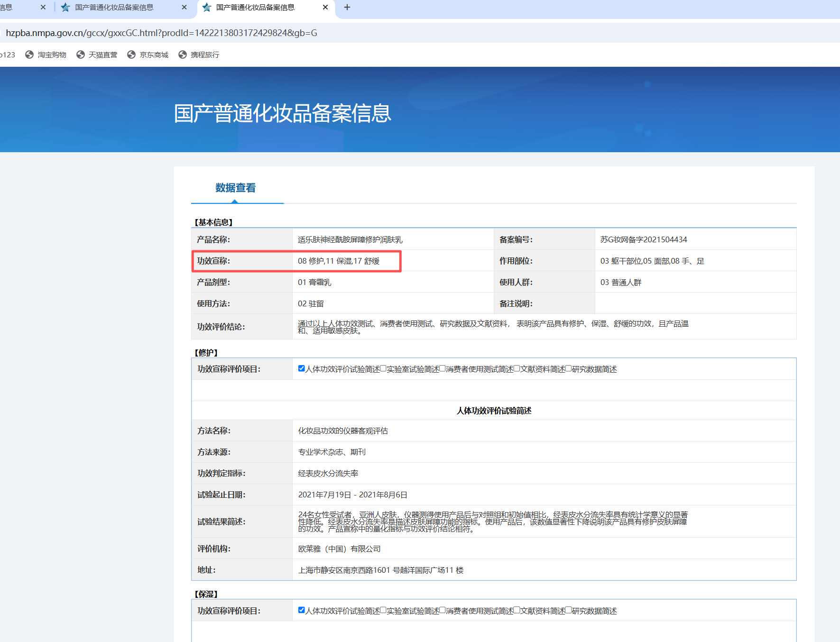Image resolution: width=840 pixels, height=642 pixels.
Task: Click indicator value 经表皮水分流失率
Action: tap(328, 474)
